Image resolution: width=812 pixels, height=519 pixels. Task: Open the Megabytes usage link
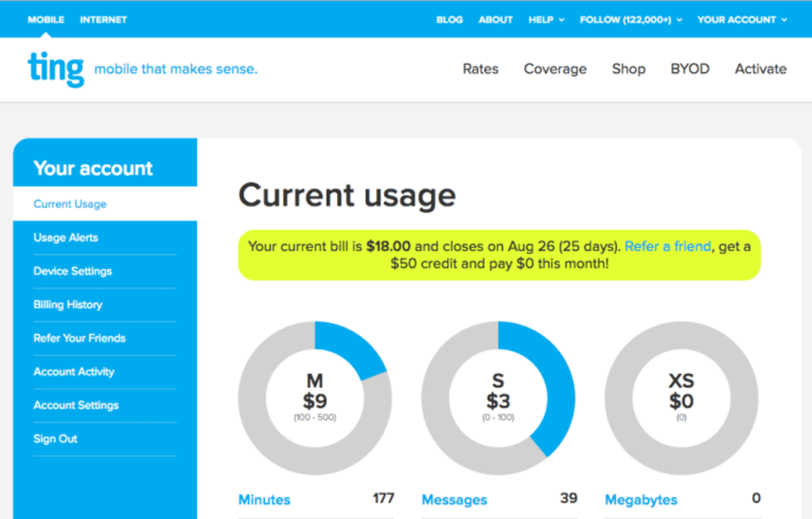pos(641,500)
